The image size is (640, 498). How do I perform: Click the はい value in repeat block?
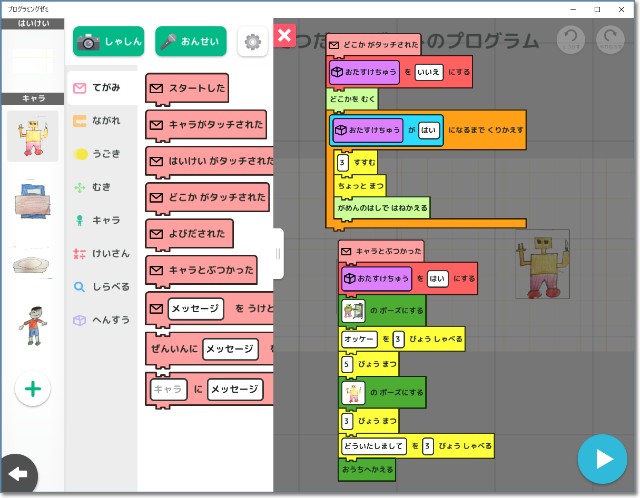coord(429,130)
